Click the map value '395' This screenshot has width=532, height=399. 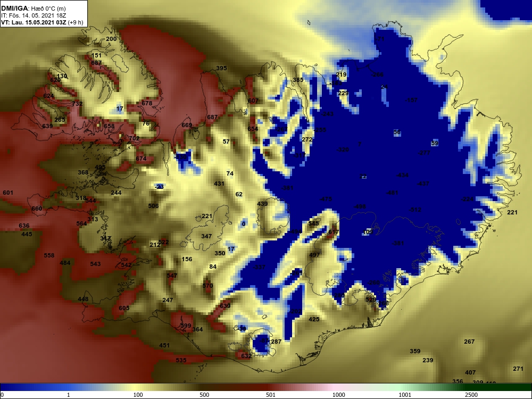(x=221, y=68)
